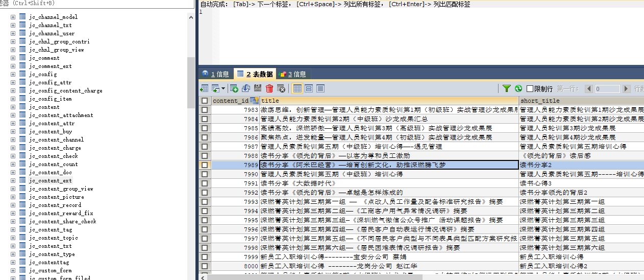Click the export table data icon
This screenshot has width=644, height=280.
click(204, 88)
